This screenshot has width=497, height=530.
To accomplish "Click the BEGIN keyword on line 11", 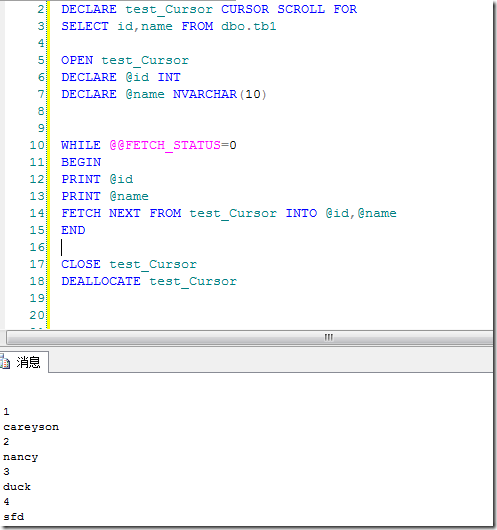I will tap(81, 162).
